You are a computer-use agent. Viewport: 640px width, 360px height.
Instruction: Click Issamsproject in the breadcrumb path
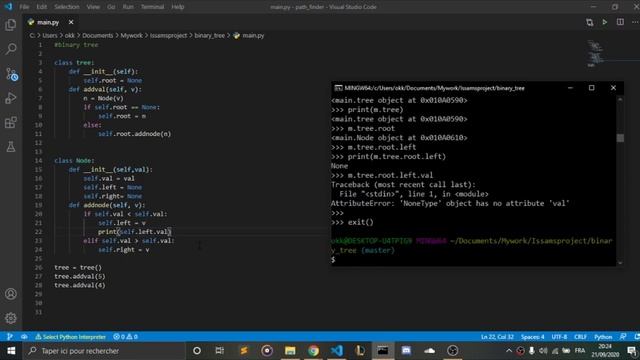(169, 36)
